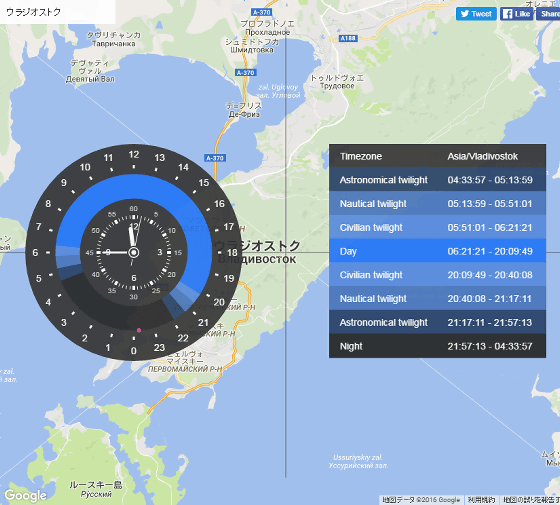Select Nautical twilight 20:40:08 - 21:17:11 row

coord(437,299)
